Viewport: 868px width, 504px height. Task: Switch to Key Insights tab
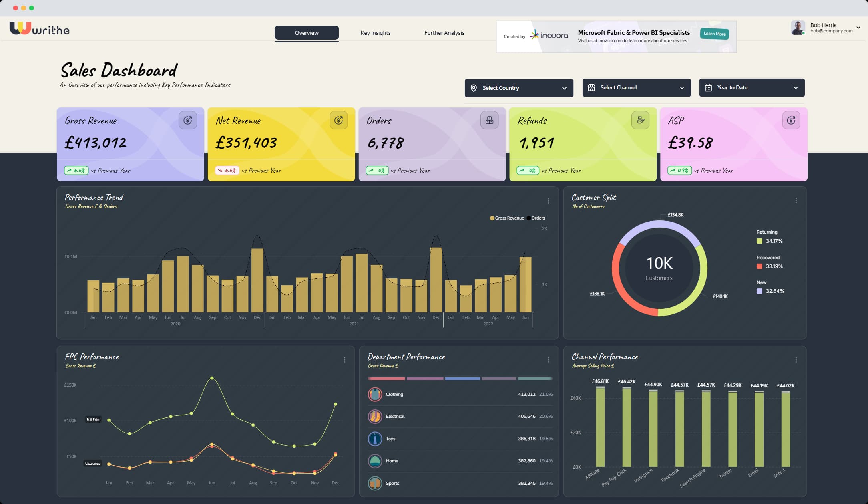pyautogui.click(x=375, y=33)
